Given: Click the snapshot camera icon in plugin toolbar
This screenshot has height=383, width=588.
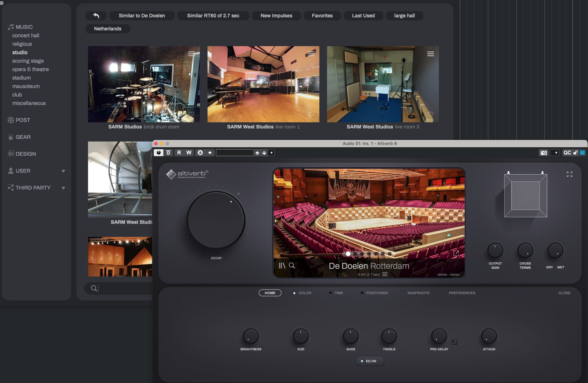Looking at the screenshot, I should click(543, 153).
